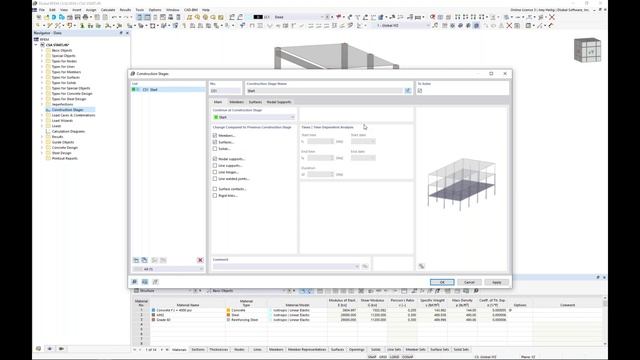The image size is (640, 360).
Task: Click the Navigator data tab icon at bottom
Action: click(x=38, y=349)
